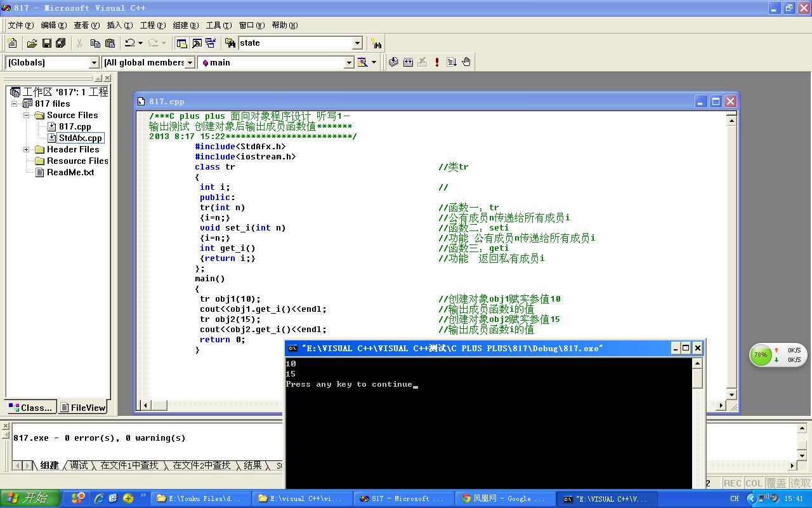Image resolution: width=812 pixels, height=508 pixels.
Task: Click the Open file toolbar icon
Action: tap(32, 43)
